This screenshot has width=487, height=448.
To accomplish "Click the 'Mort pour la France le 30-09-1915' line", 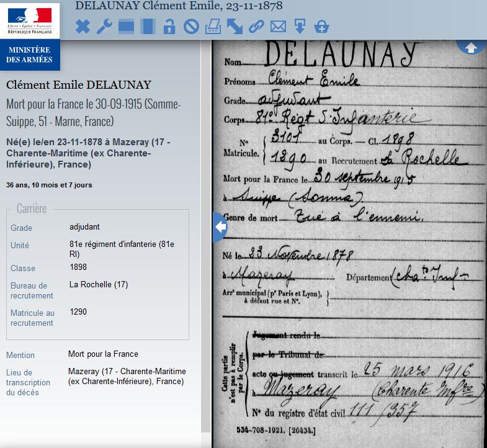I will [x=93, y=112].
